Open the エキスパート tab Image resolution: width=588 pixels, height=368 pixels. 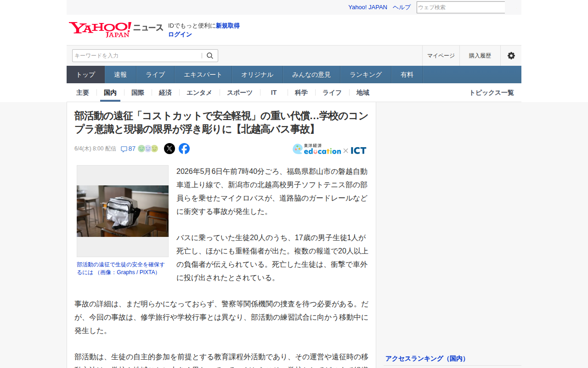tap(203, 75)
